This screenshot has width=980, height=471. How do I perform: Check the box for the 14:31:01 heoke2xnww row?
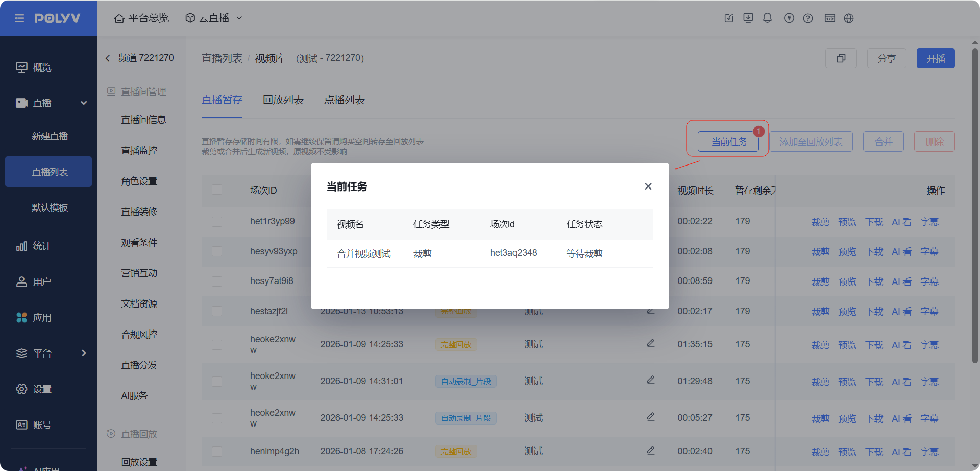217,382
